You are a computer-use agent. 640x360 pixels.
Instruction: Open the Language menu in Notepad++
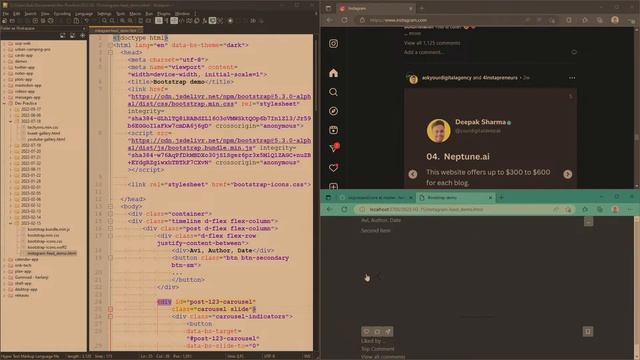pos(84,13)
